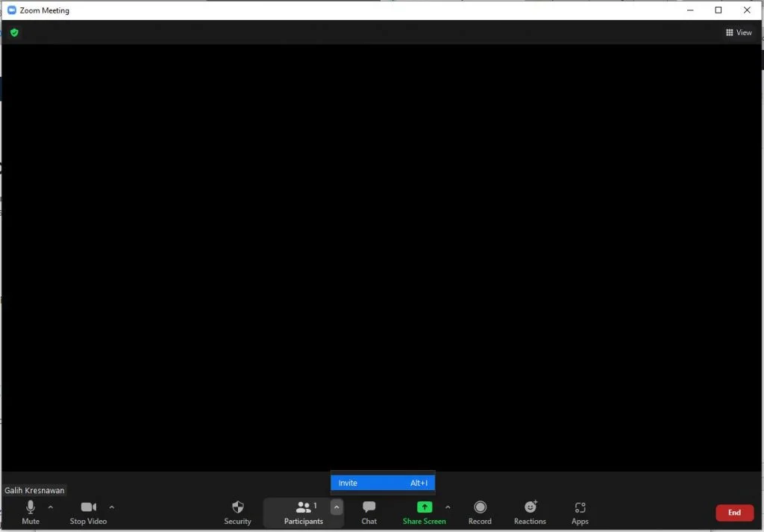Open the Chat panel
Image resolution: width=764 pixels, height=532 pixels.
coord(369,512)
